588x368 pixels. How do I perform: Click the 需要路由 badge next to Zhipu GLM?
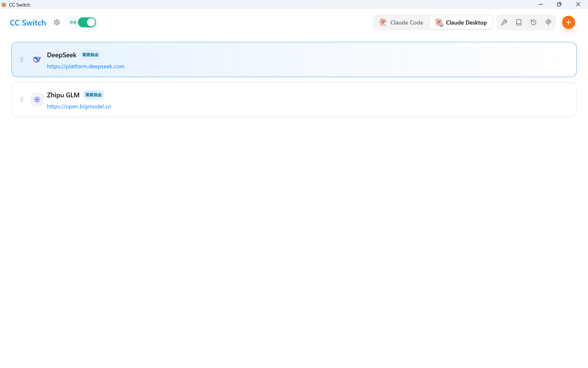point(94,95)
